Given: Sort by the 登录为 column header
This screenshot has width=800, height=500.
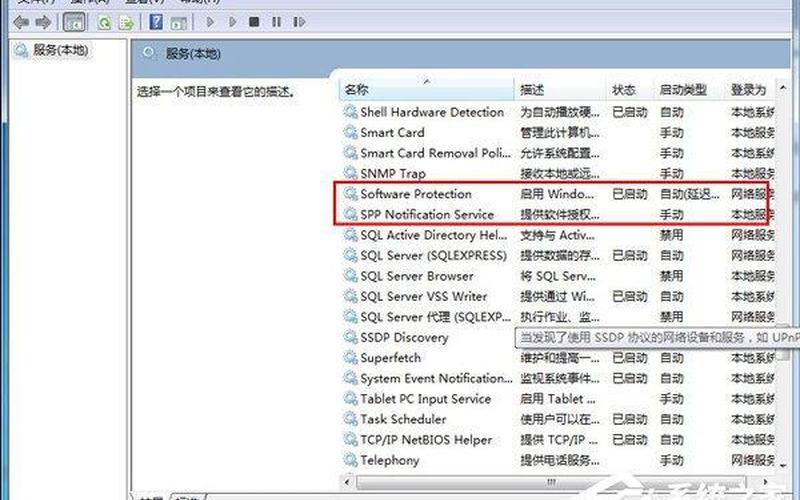Looking at the screenshot, I should tap(750, 90).
